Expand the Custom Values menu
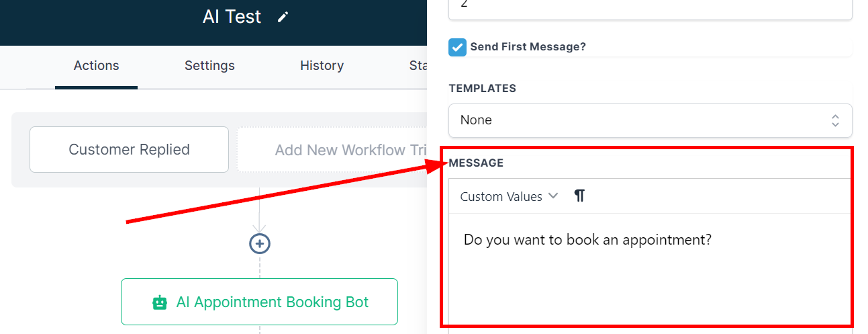Image resolution: width=868 pixels, height=334 pixels. (501, 196)
